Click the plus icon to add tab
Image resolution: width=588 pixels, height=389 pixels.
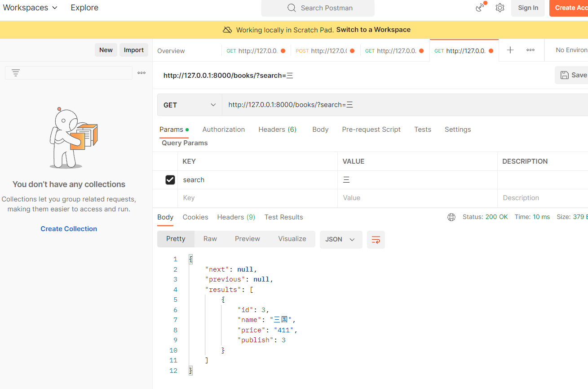click(510, 50)
